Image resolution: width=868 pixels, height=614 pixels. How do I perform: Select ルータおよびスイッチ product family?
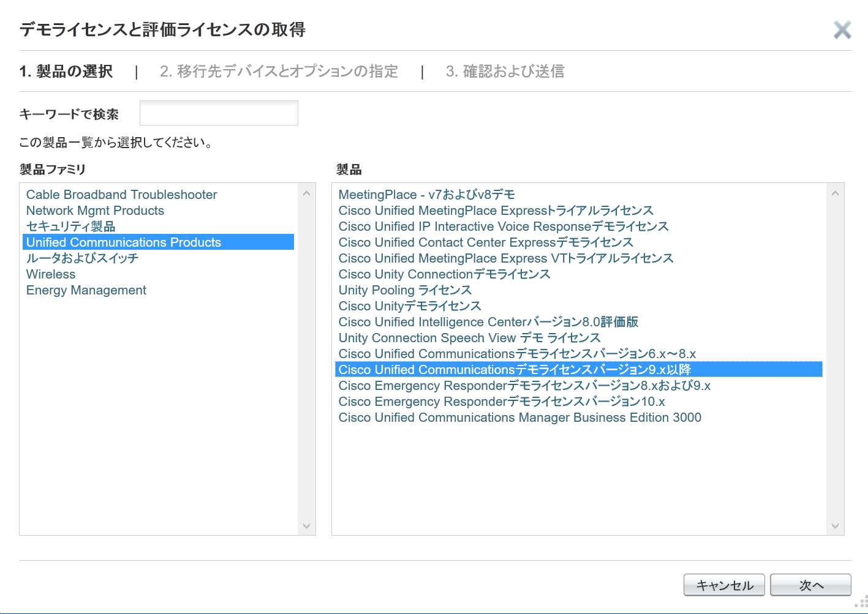coord(82,258)
